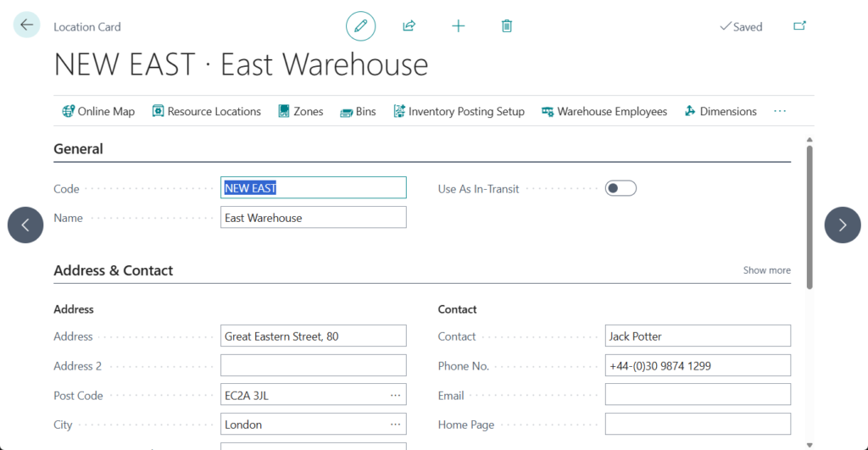The width and height of the screenshot is (868, 450).
Task: Click the plus icon to create new
Action: coord(458,26)
